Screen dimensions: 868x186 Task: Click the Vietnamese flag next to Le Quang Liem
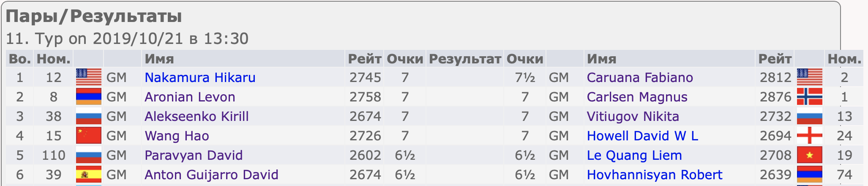click(809, 155)
